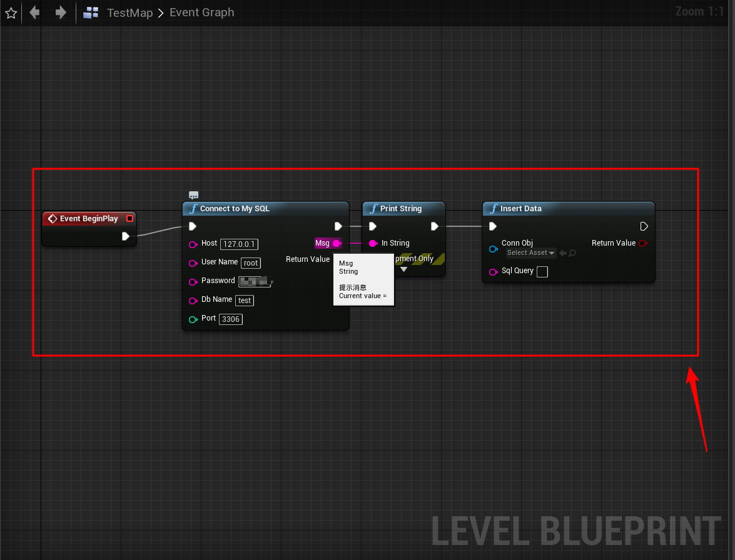This screenshot has width=735, height=560.
Task: Click the chevron between TestMap and Event Graph
Action: 161,12
